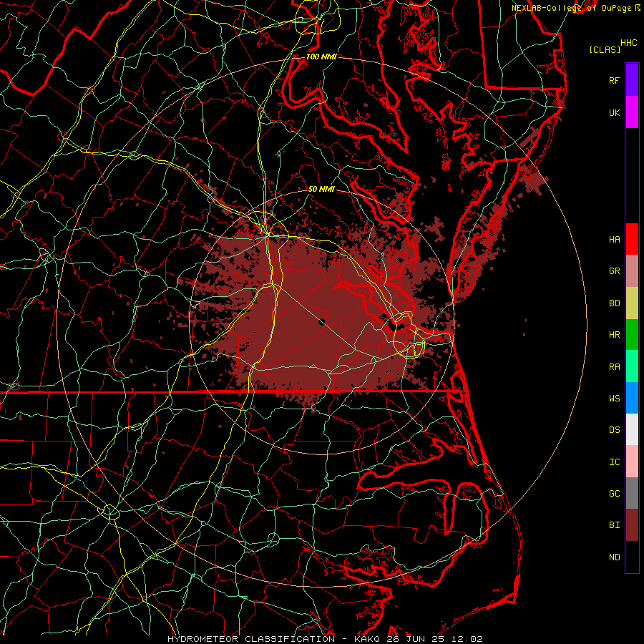Click the [CLAS] units label
644x644 pixels.
pyautogui.click(x=605, y=50)
